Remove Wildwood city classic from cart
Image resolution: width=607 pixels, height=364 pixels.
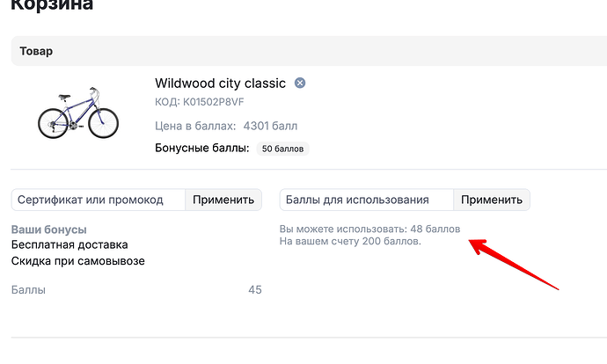pos(300,83)
